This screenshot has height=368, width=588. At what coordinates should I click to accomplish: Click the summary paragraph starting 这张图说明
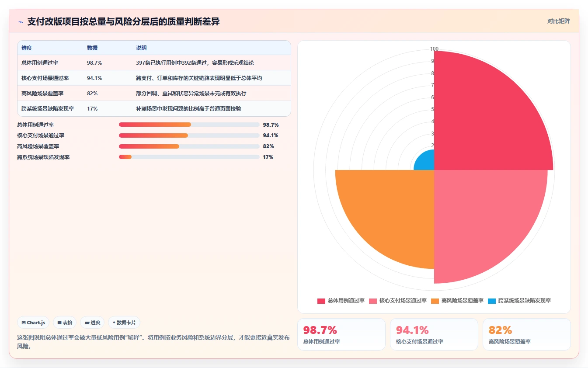click(153, 342)
